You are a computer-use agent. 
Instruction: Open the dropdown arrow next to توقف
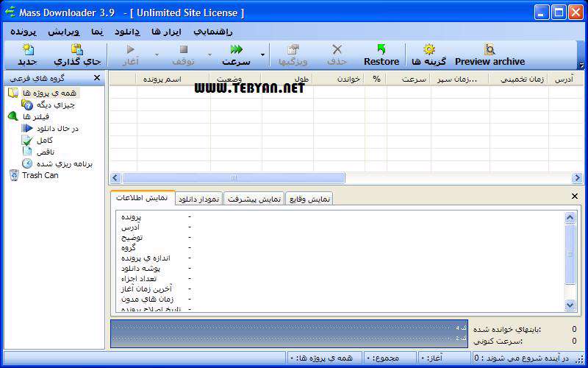209,54
